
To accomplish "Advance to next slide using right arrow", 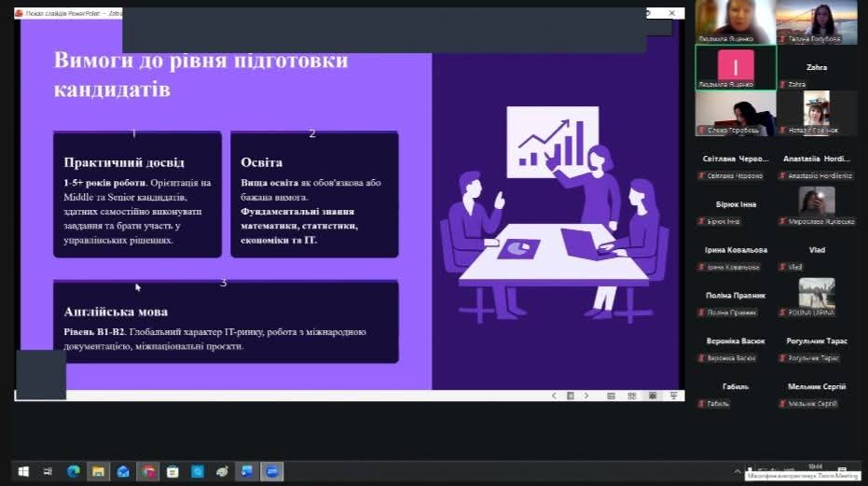I will [586, 396].
